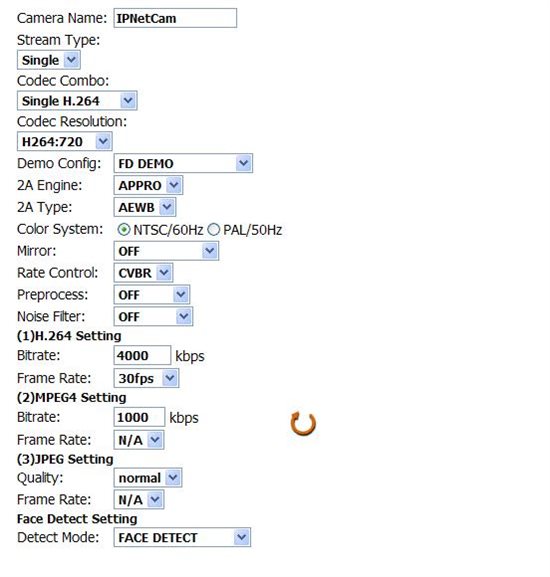Expand the Codec Combo dropdown

click(x=77, y=100)
